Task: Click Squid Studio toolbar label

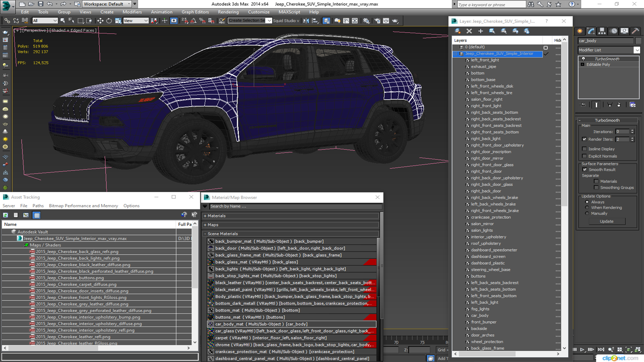Action: 286,21
